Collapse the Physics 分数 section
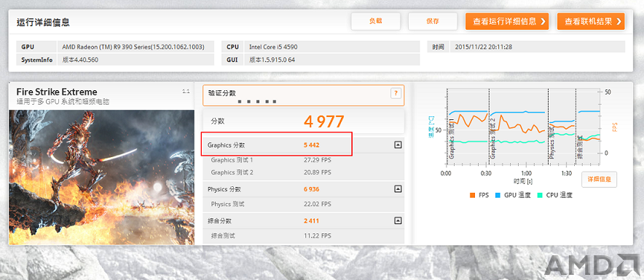The width and height of the screenshot is (644, 280). point(398,189)
